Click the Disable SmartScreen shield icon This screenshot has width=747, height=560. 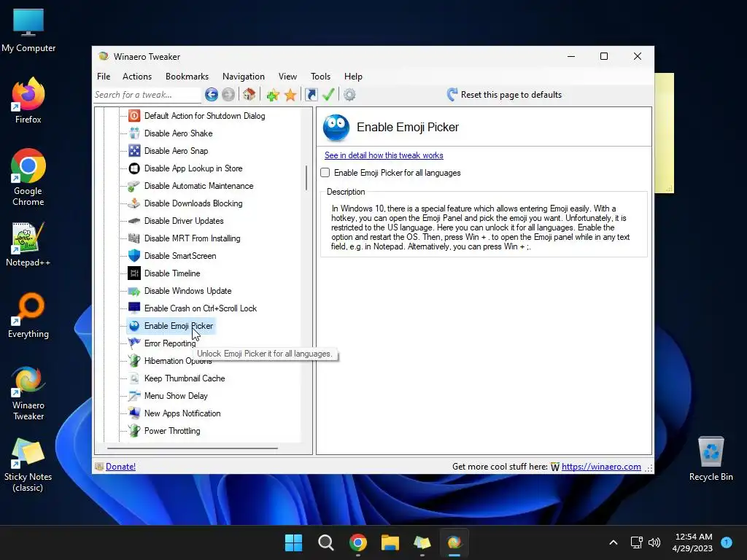click(x=134, y=256)
